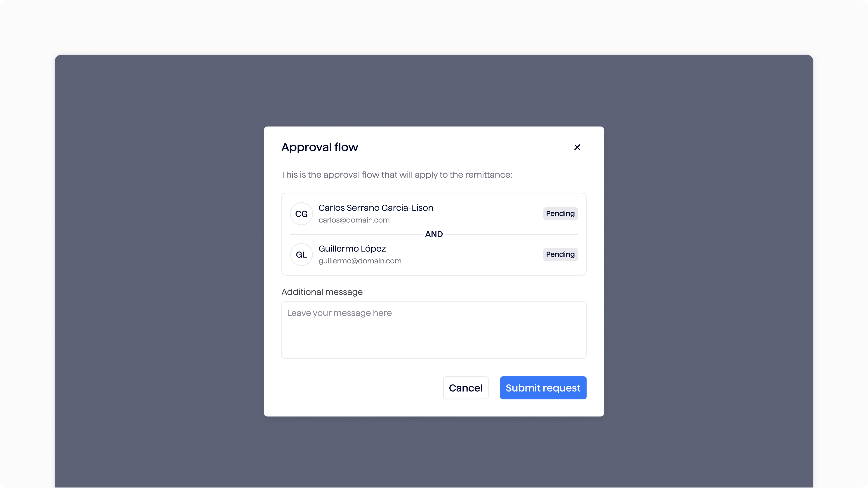The width and height of the screenshot is (868, 488).
Task: Click carlos@domain.com email text
Action: pos(354,220)
